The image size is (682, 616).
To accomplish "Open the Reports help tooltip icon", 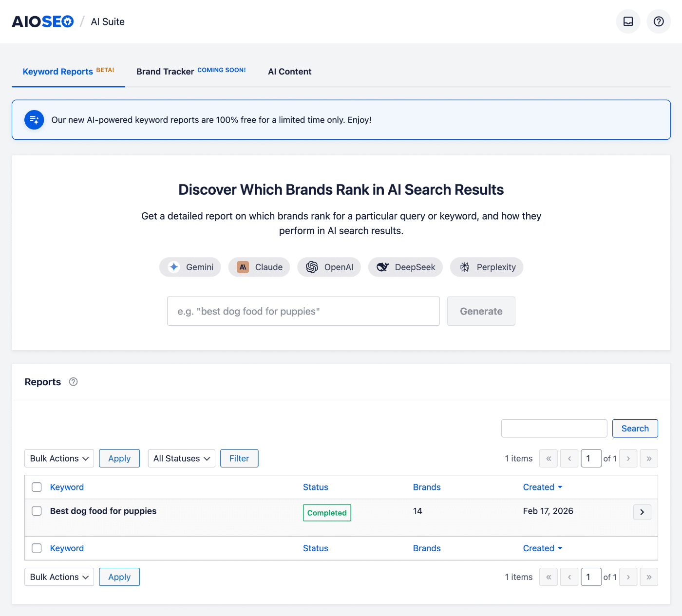I will tap(73, 382).
